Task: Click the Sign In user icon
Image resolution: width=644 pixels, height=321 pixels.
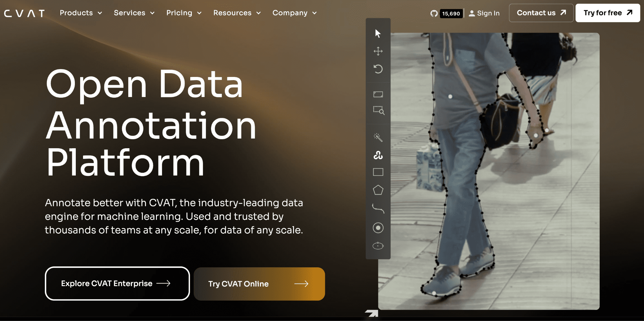Action: (472, 13)
